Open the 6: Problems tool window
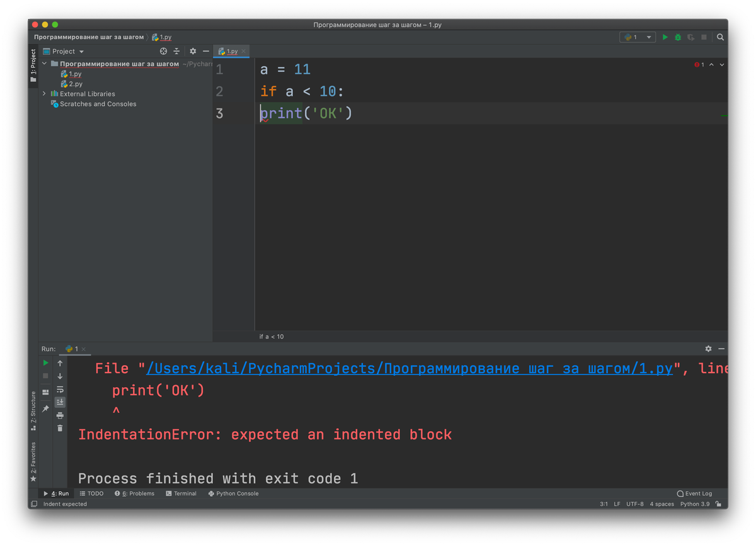The height and width of the screenshot is (546, 756). pyautogui.click(x=135, y=494)
